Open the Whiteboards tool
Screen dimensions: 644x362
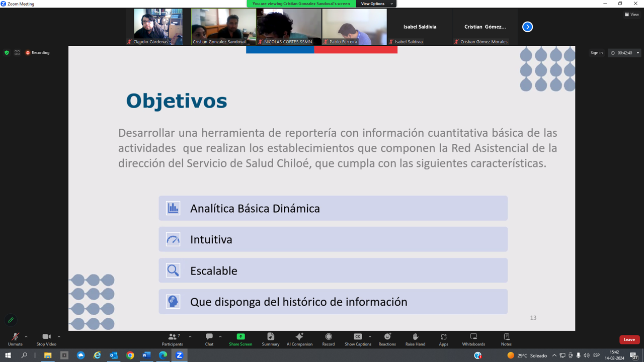[x=473, y=339]
